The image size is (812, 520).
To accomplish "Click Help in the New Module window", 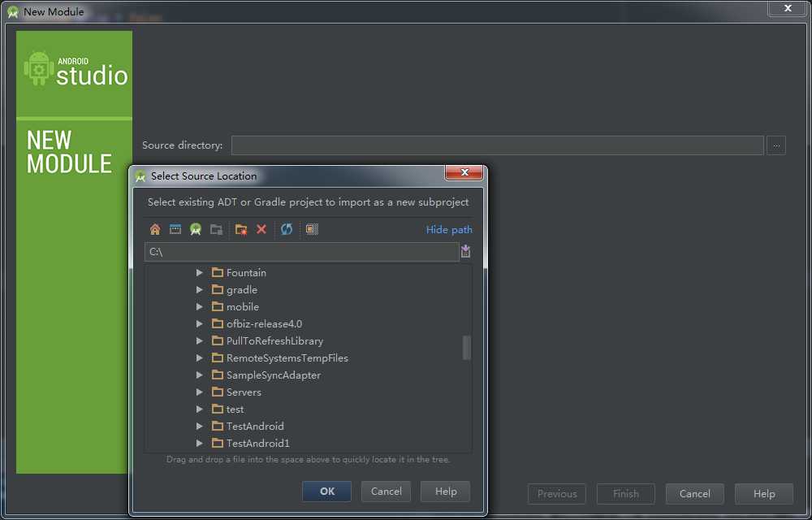I will 764,494.
